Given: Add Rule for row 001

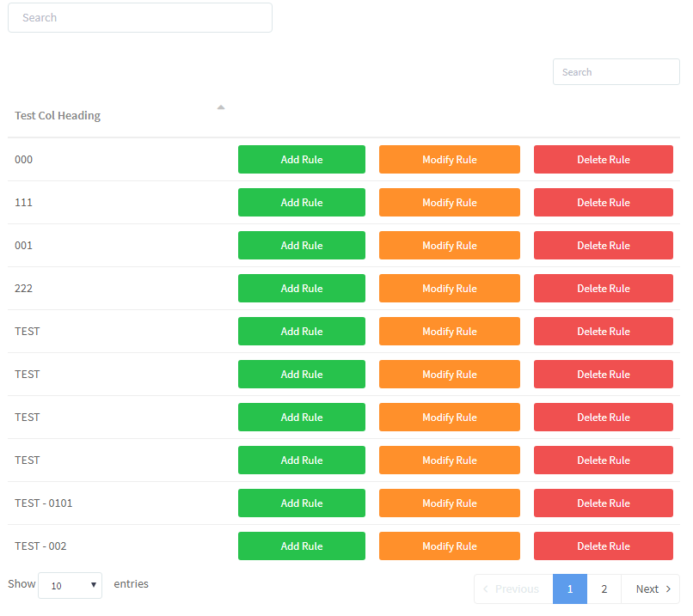Looking at the screenshot, I should (302, 245).
